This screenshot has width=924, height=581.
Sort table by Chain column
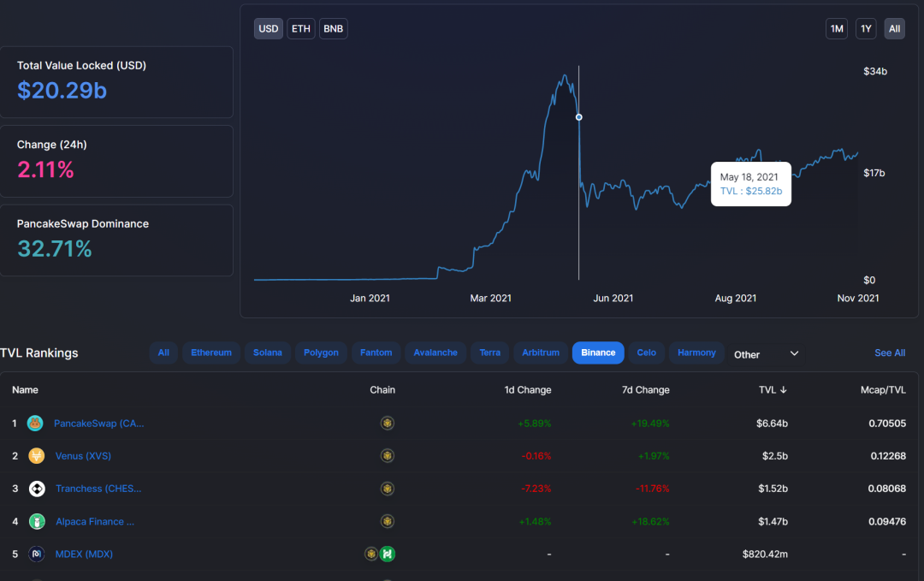click(382, 390)
